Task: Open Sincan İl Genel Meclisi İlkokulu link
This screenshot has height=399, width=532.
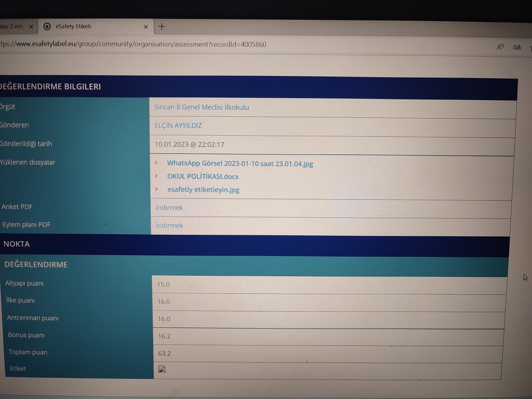Action: pos(202,107)
